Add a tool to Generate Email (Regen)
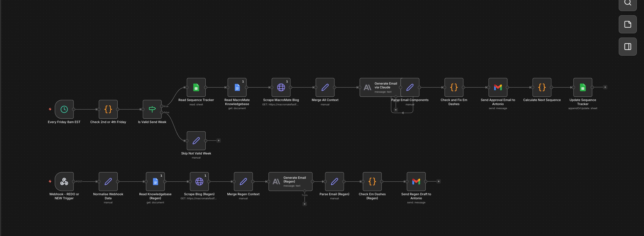 [305, 204]
